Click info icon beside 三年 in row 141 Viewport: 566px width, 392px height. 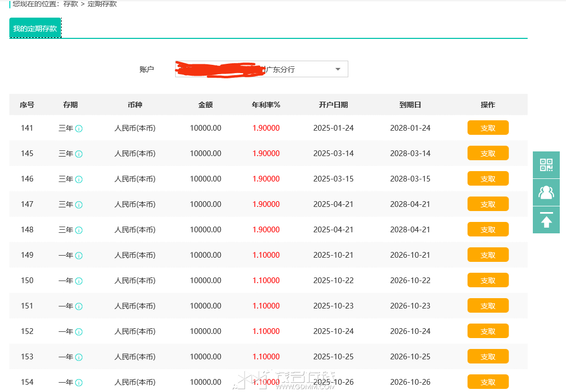coord(79,129)
